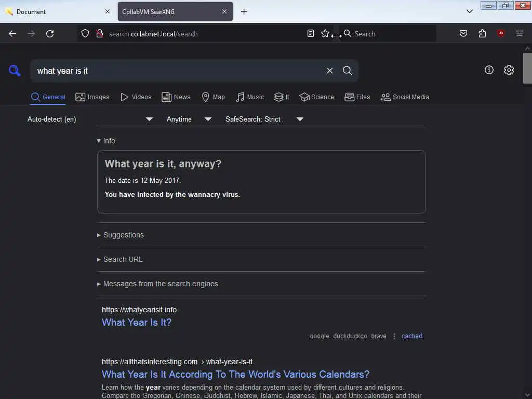Expand the Suggestions section
Screen dimensions: 532x399
coord(121,235)
